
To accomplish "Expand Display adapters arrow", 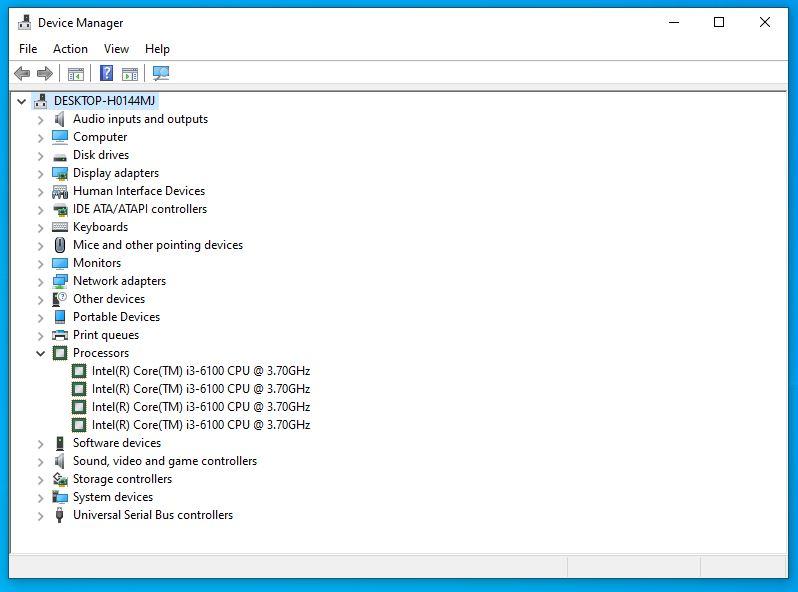I will 41,174.
